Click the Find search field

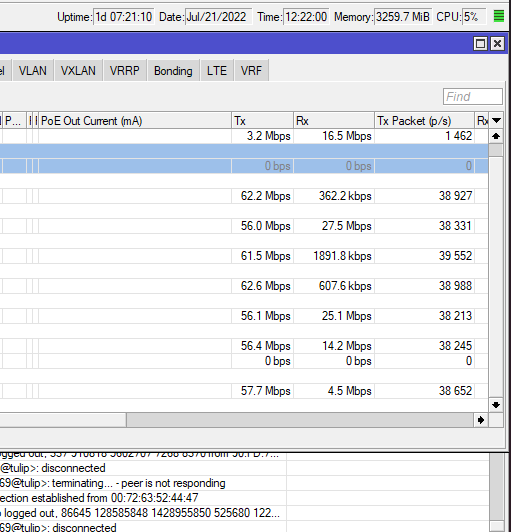tap(473, 97)
